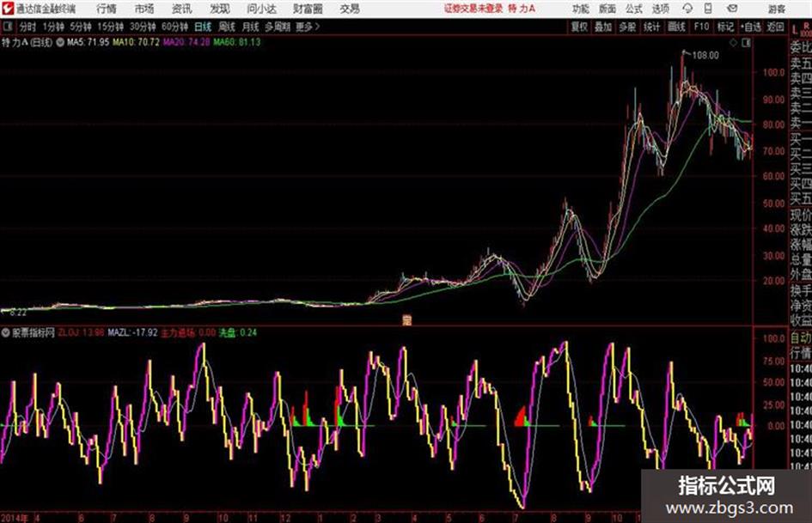The image size is (812, 523).
Task: Click the MAZL: -17.92 indicator value
Action: [x=132, y=332]
